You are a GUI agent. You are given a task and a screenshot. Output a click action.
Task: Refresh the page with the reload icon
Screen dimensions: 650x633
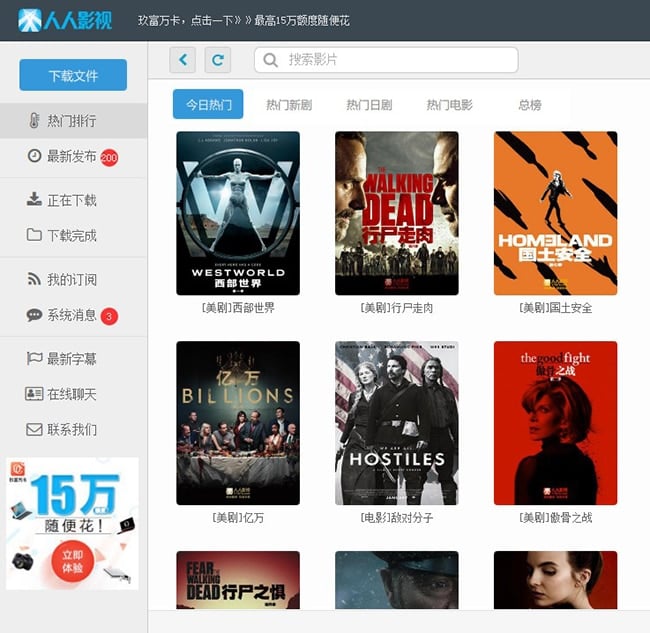point(218,60)
